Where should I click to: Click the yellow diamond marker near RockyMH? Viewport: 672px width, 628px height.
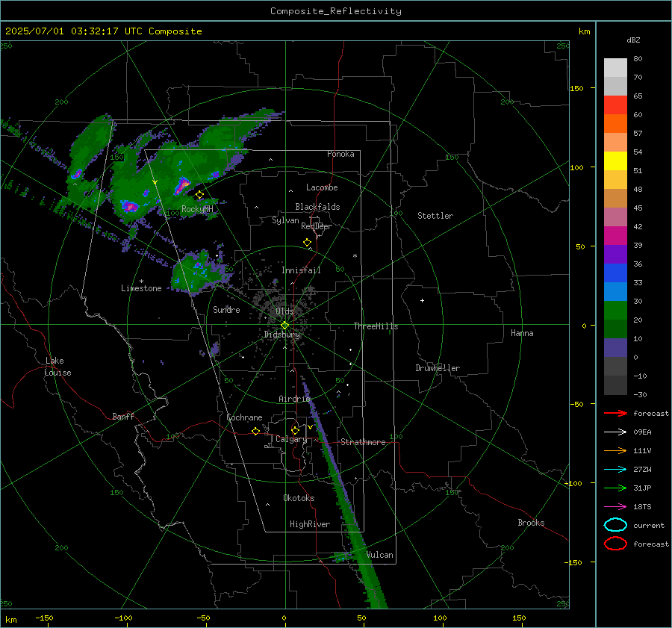199,195
